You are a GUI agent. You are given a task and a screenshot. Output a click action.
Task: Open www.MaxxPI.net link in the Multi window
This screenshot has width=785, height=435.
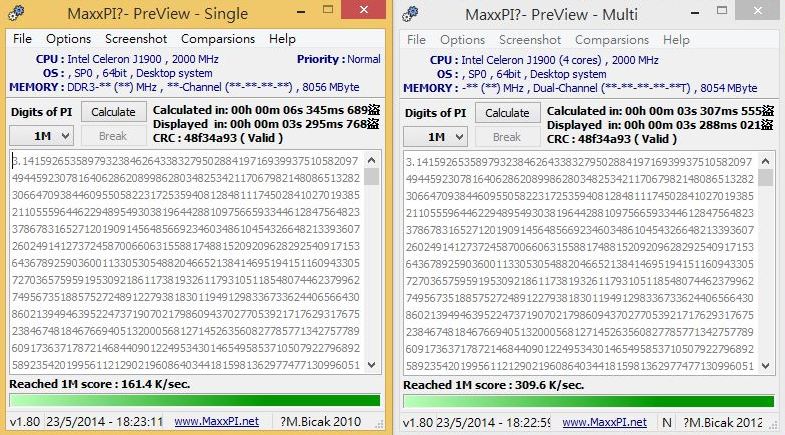coord(605,422)
